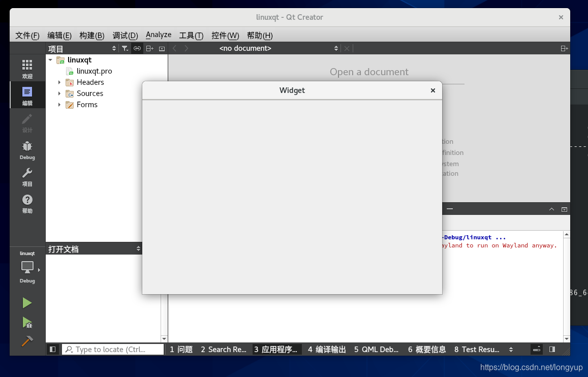Image resolution: width=588 pixels, height=377 pixels.
Task: Expand the Forms folder
Action: pos(59,105)
